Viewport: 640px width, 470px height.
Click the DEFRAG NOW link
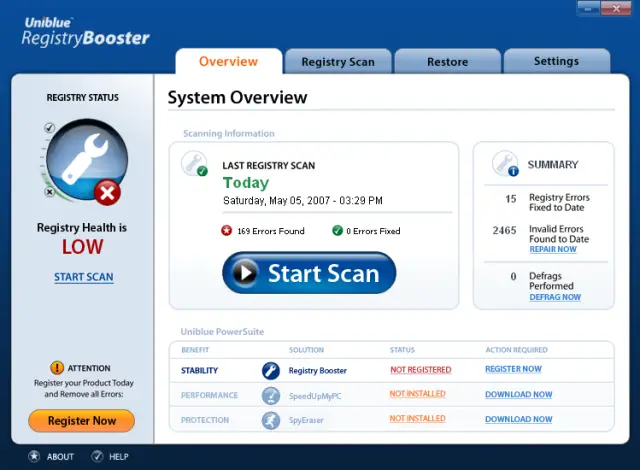tap(555, 297)
